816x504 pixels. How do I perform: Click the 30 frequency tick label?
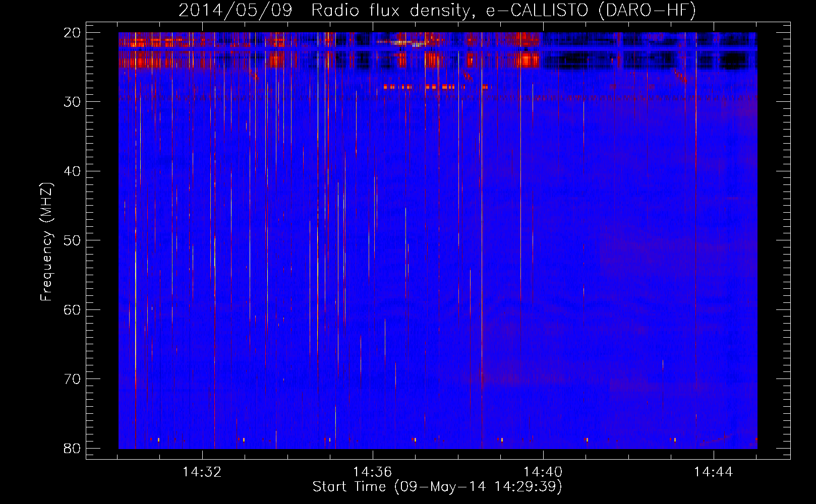pos(73,102)
